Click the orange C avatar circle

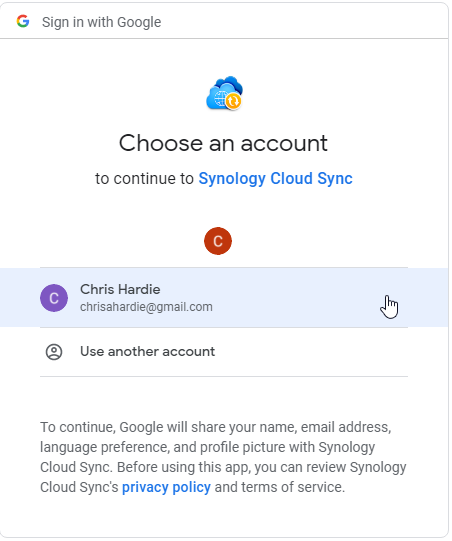click(x=218, y=241)
